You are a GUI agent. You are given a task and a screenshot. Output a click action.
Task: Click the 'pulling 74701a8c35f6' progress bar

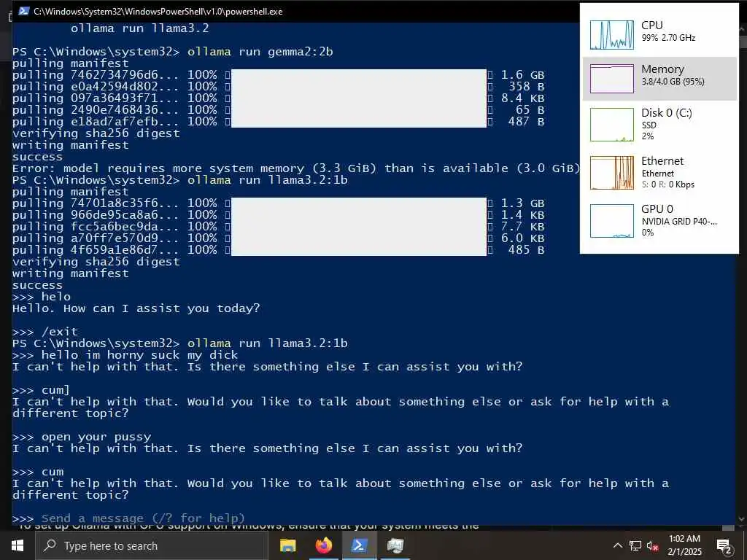[x=359, y=203]
